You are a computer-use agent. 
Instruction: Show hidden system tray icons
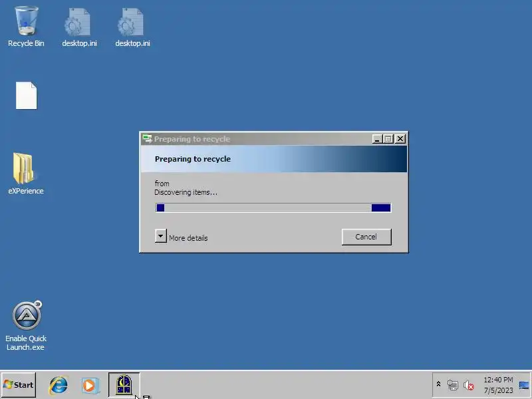coord(438,384)
